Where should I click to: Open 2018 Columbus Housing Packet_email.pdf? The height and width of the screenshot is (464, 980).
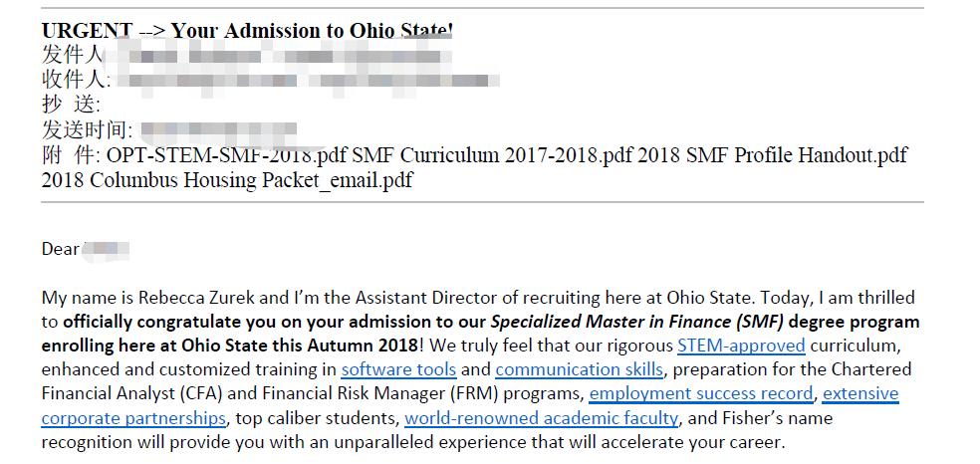pos(227,180)
